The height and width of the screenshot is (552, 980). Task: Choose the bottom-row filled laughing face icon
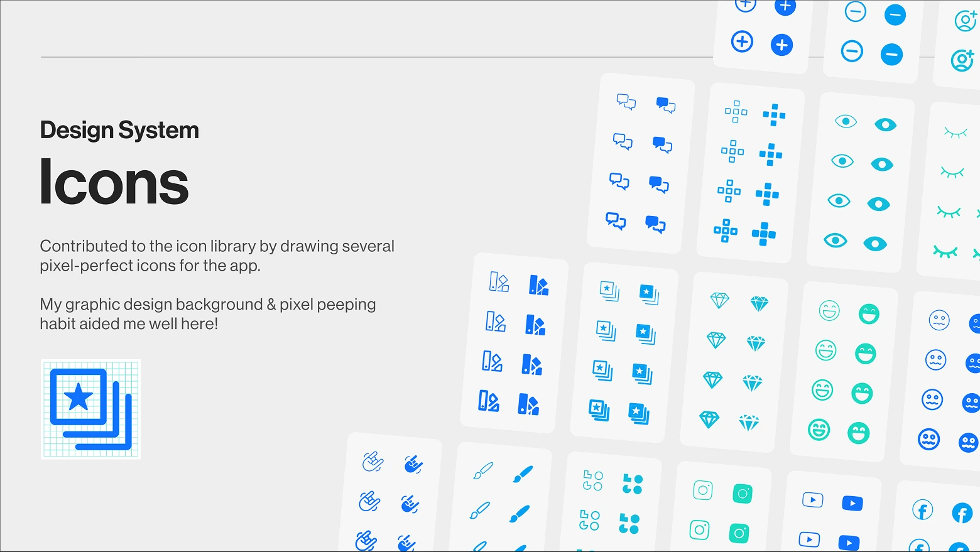(x=858, y=433)
